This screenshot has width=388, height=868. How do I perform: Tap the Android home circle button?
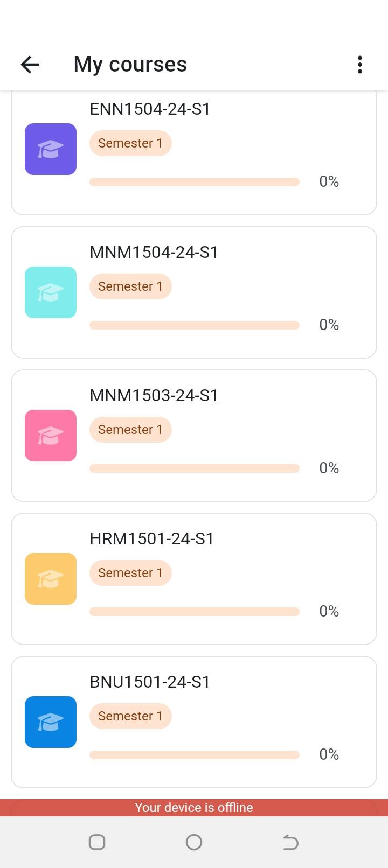194,842
